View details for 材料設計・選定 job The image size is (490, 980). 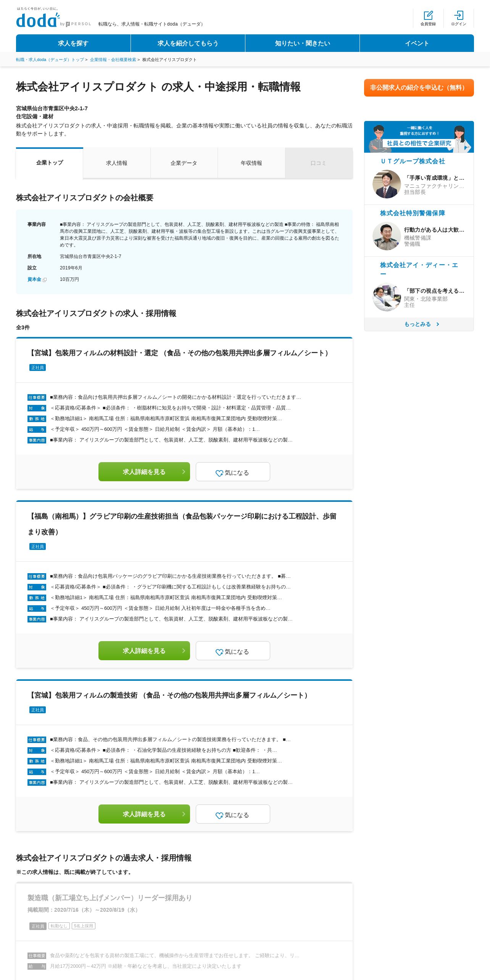144,472
